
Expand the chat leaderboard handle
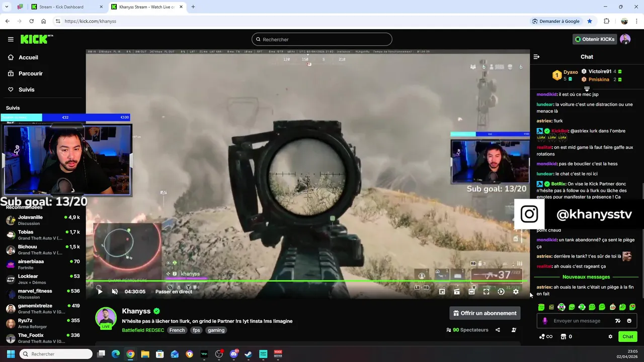[587, 89]
